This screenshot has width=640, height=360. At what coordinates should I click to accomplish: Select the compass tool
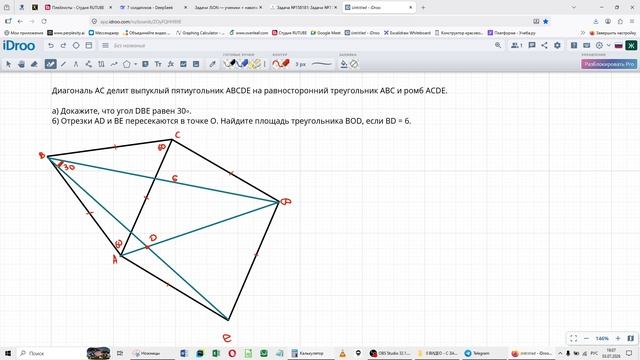point(76,64)
